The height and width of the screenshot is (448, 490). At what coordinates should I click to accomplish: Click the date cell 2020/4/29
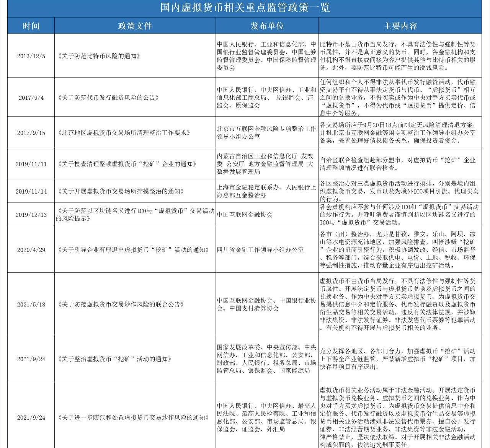point(31,250)
